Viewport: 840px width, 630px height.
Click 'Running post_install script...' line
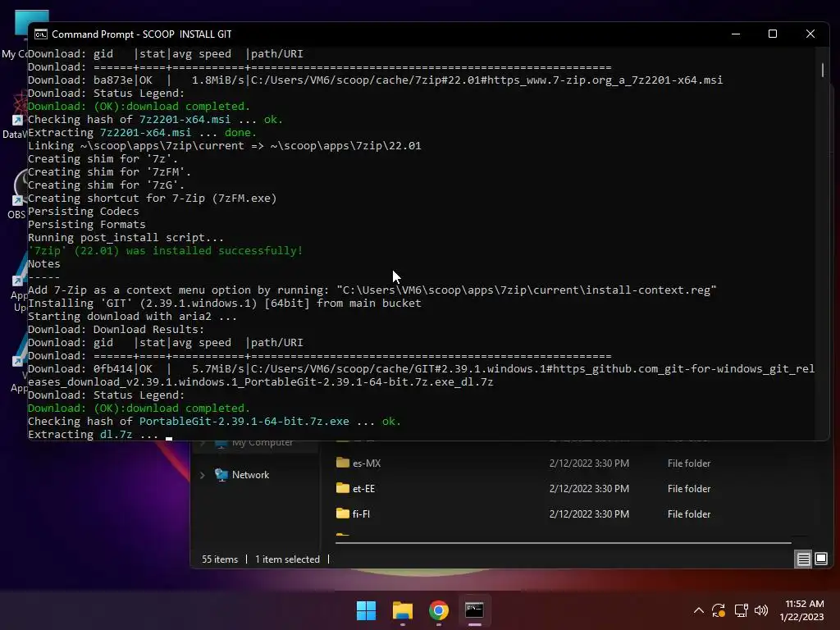tap(126, 237)
